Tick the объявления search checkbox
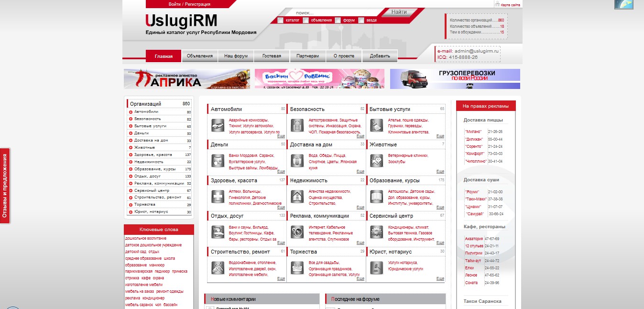Image resolution: width=644 pixels, height=309 pixels. [306, 20]
